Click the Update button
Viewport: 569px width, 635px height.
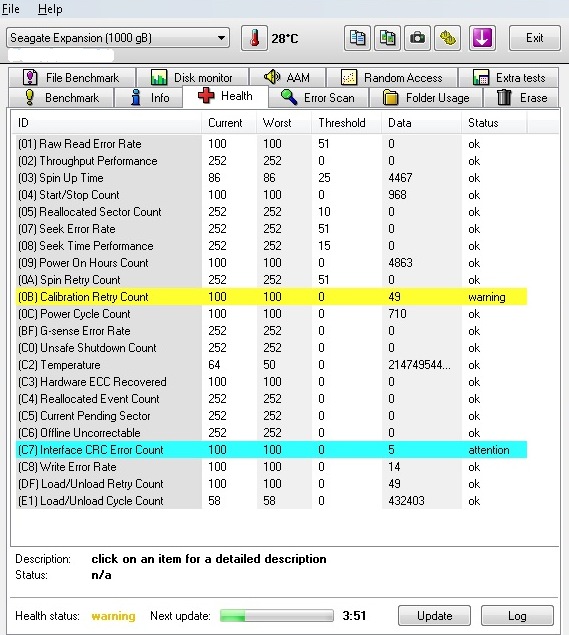pos(435,616)
